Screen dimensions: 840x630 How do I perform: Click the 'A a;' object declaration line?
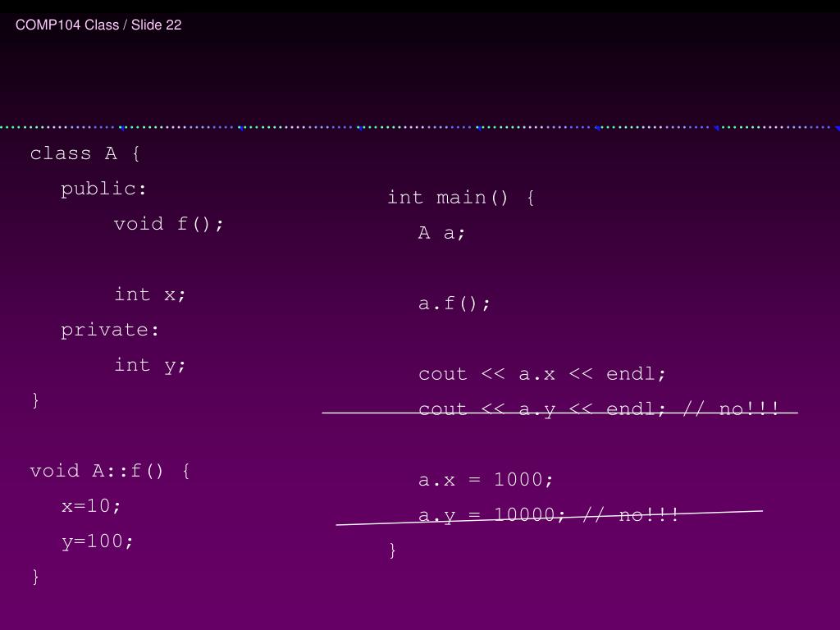[x=442, y=233]
